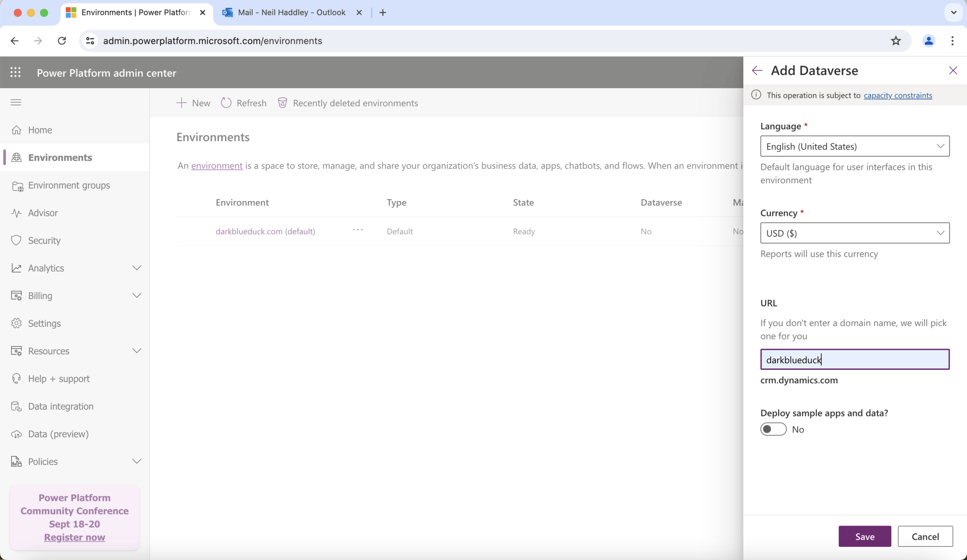Click inside the URL domain input field

[x=855, y=359]
